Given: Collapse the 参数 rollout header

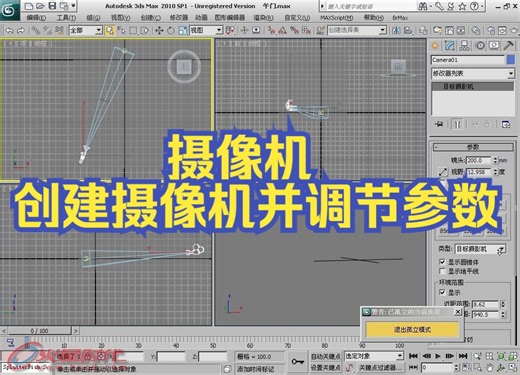Looking at the screenshot, I should coord(473,147).
